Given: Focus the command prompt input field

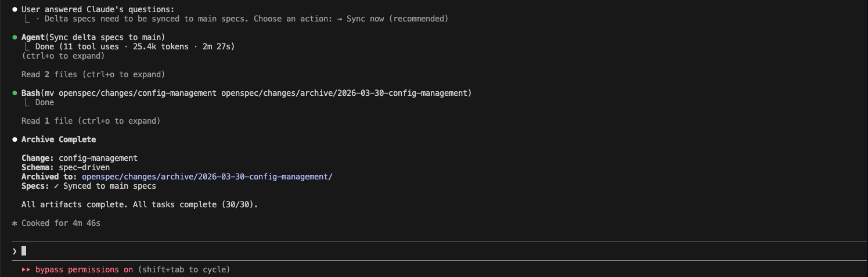Looking at the screenshot, I should pyautogui.click(x=406, y=251).
